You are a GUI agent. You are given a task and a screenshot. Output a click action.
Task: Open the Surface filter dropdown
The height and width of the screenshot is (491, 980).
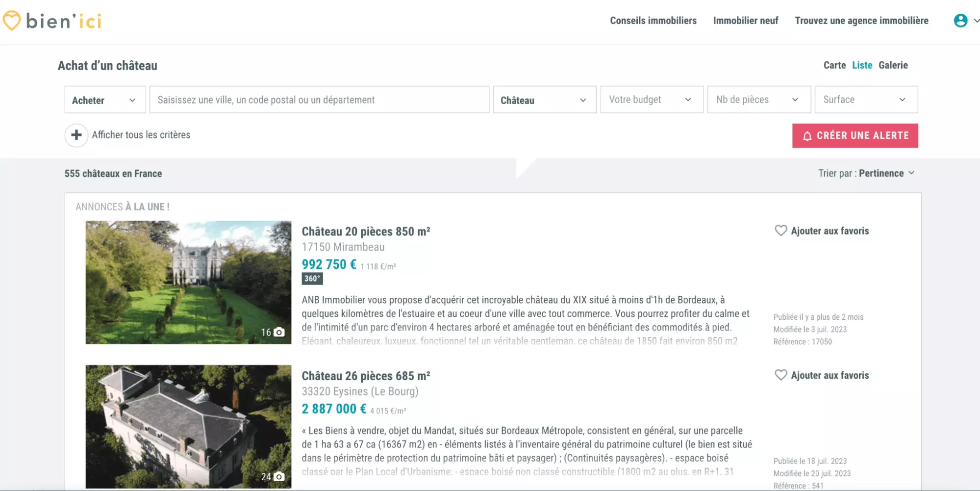pos(865,100)
